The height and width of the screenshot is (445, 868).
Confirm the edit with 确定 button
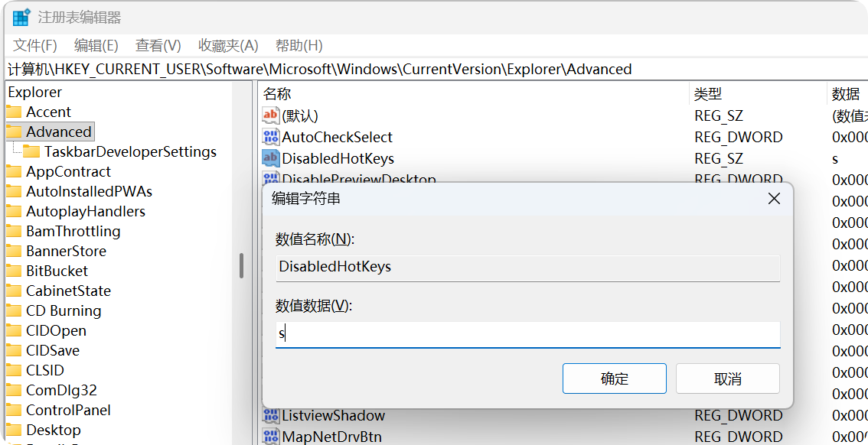pos(614,378)
